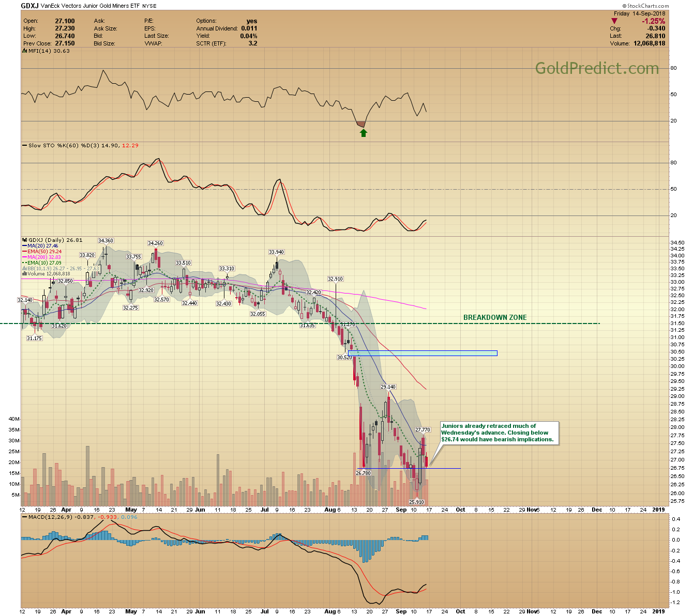The height and width of the screenshot is (616, 693).
Task: Click the 34.360 price high label
Action: [106, 241]
